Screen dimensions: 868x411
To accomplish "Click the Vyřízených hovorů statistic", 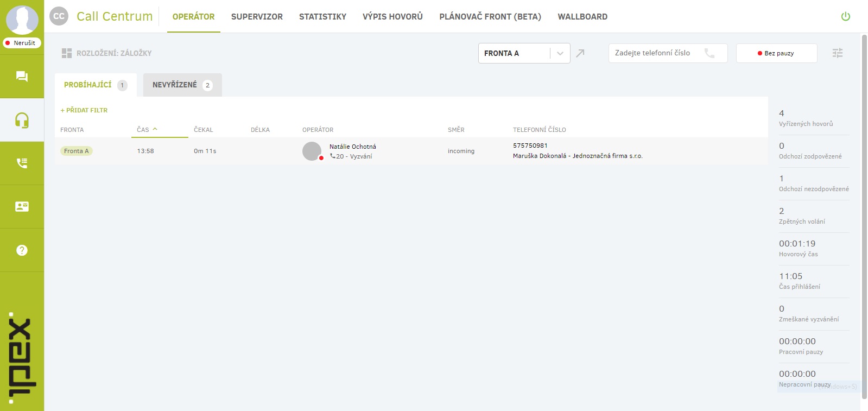I will click(806, 118).
